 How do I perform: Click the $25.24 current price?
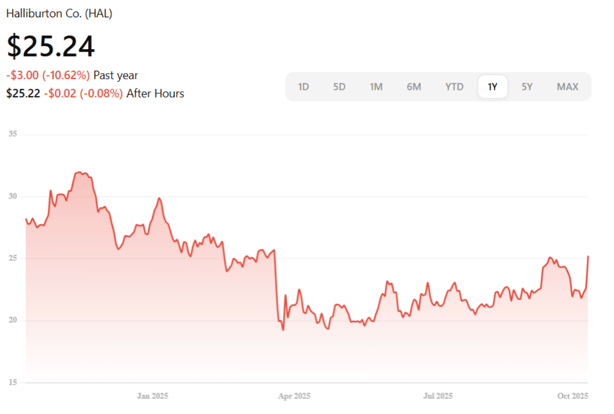[x=50, y=46]
